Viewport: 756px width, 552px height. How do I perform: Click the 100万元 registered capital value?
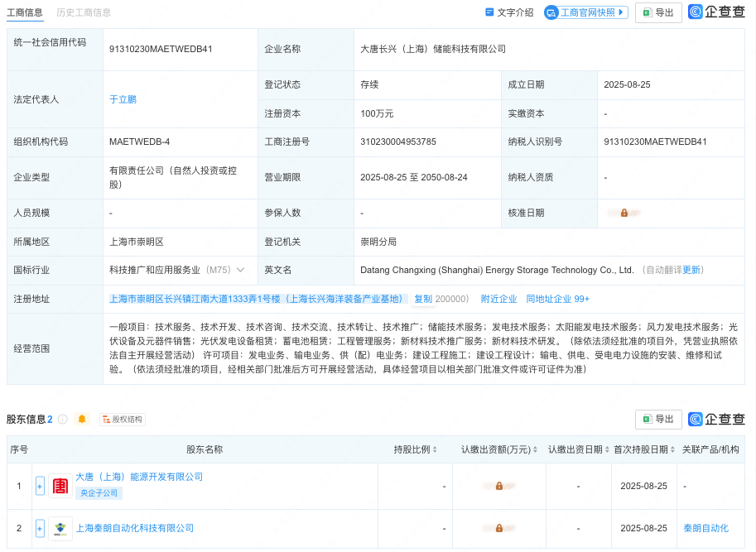pos(377,113)
